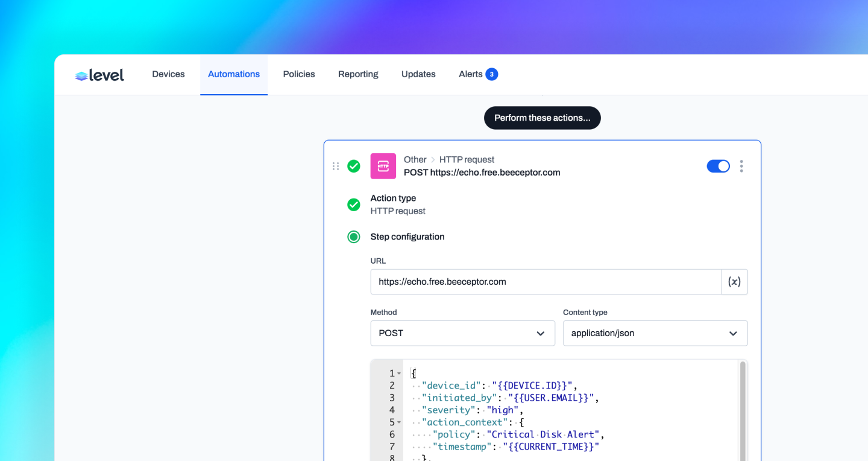
Task: Go to the Policies tab
Action: (299, 74)
